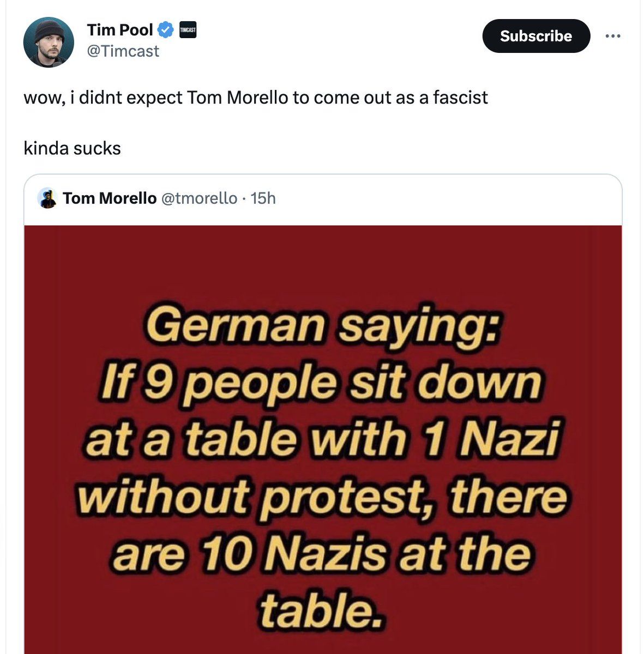Click the "at a table with 1 Nazi" line
The height and width of the screenshot is (654, 644).
click(x=322, y=440)
